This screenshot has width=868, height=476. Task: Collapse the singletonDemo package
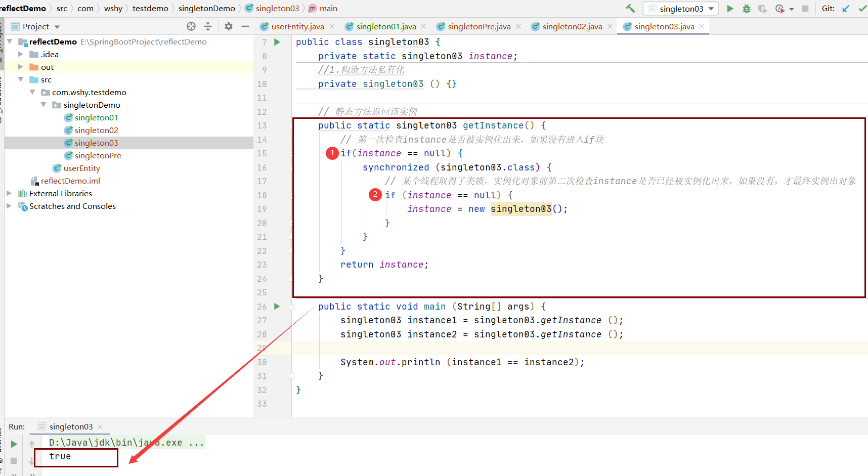44,105
